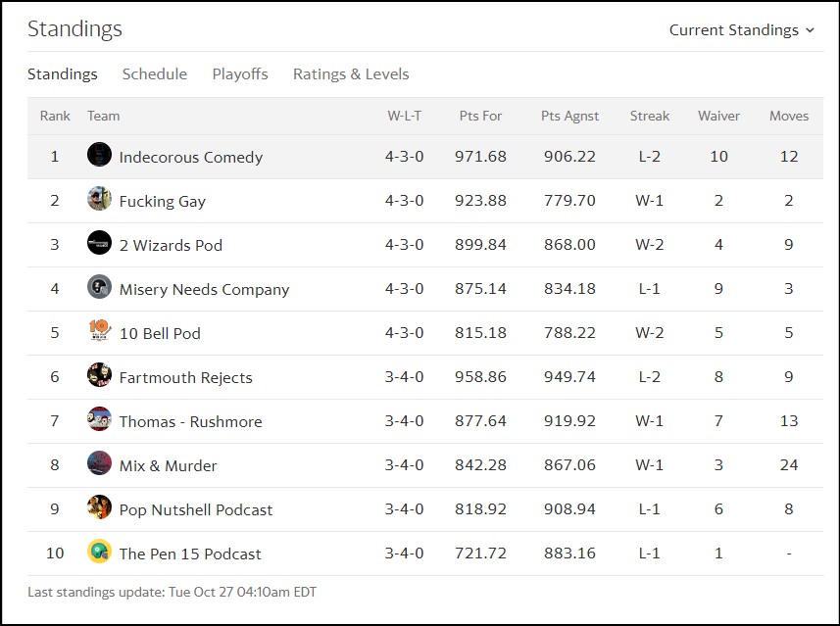The image size is (840, 626).
Task: Click the Misery Needs Company team icon
Action: click(x=99, y=289)
